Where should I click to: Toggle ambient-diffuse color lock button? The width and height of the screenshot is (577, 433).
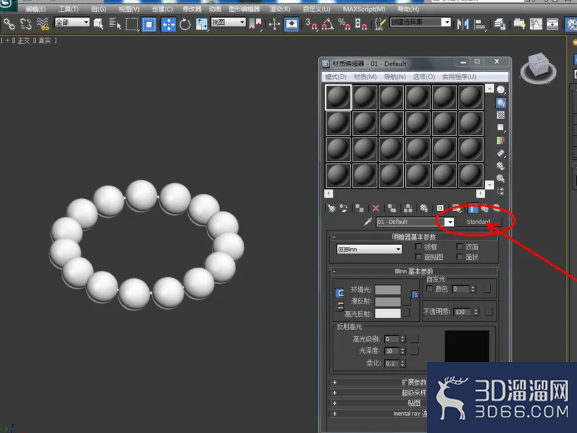pos(340,293)
